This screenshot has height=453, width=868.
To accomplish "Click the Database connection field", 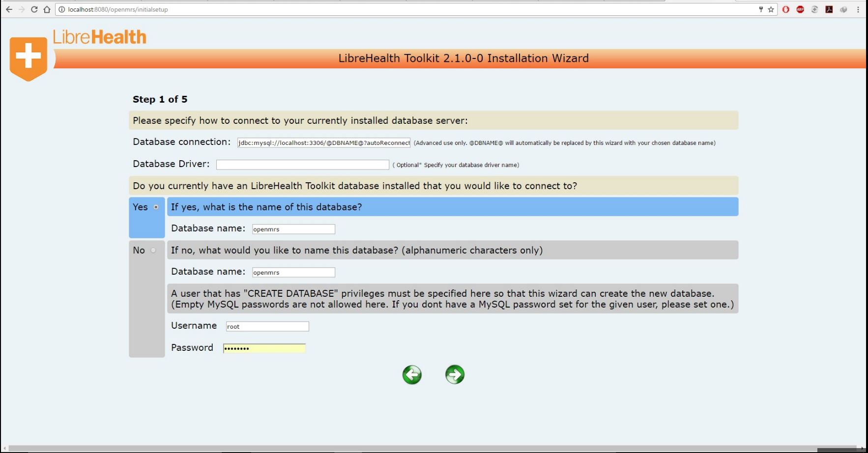I will click(324, 142).
